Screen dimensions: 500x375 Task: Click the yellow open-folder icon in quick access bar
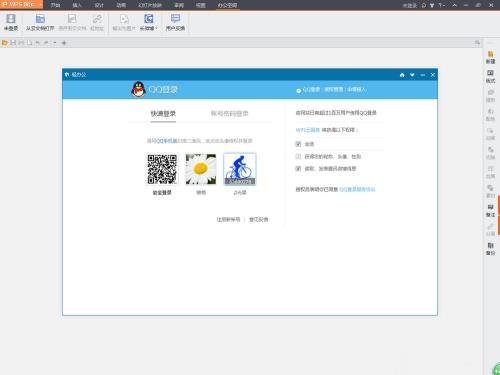5,43
